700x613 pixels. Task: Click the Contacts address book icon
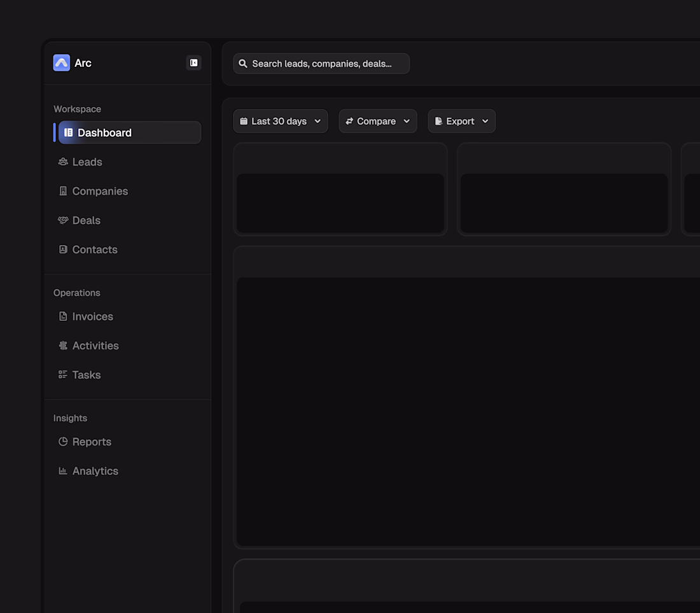pos(63,249)
